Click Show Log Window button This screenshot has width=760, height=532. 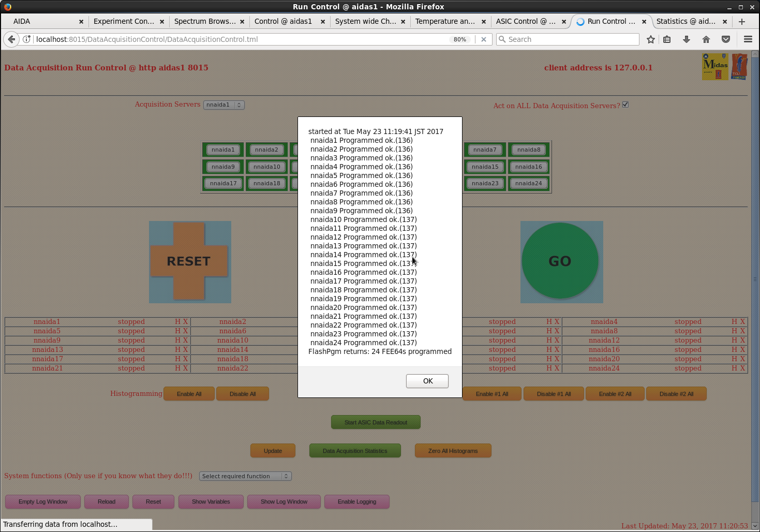[x=284, y=501]
